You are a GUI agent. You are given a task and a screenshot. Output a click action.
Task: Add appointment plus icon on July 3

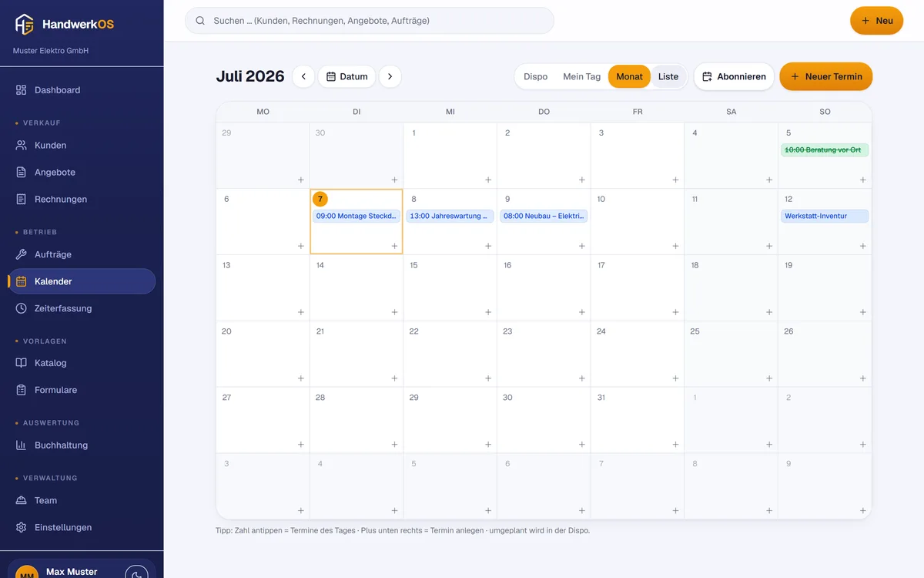point(675,180)
